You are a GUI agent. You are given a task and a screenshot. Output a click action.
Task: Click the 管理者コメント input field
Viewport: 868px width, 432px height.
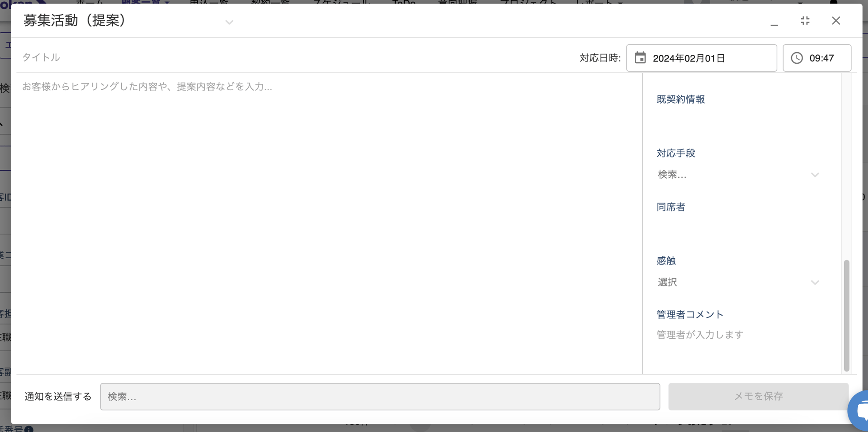(x=738, y=335)
